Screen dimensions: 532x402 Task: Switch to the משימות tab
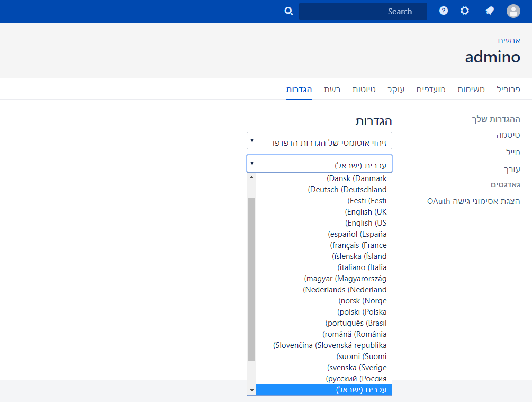(x=471, y=90)
